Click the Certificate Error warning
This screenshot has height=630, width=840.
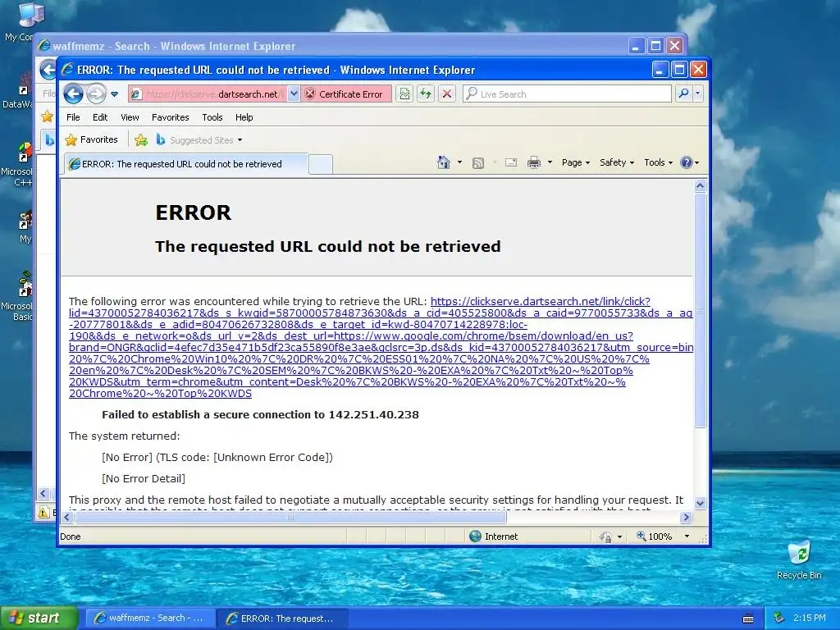click(345, 94)
